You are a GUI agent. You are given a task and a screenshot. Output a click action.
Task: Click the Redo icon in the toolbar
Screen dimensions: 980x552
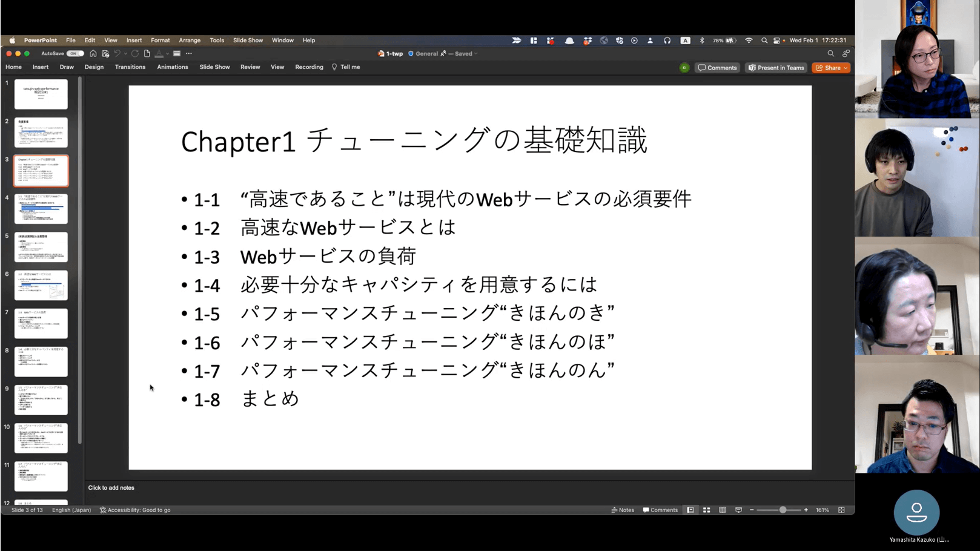pyautogui.click(x=134, y=53)
